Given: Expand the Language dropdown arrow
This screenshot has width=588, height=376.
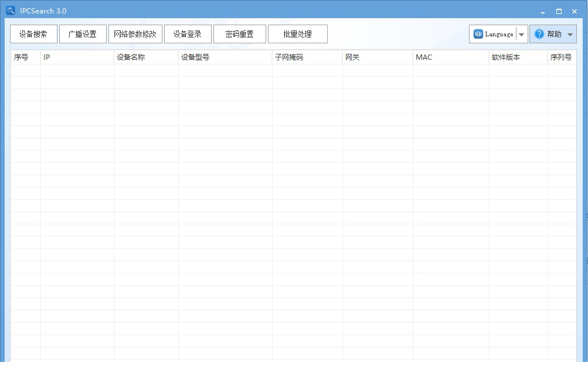Looking at the screenshot, I should [x=522, y=35].
